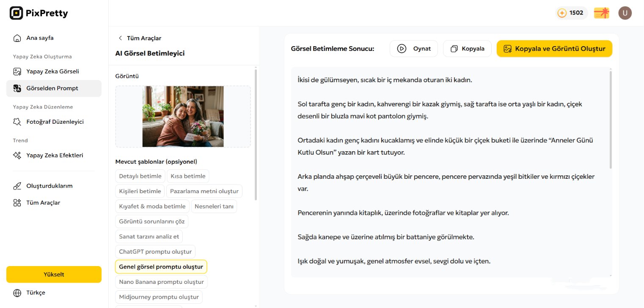Select Pazarlama metni oluştur template

(x=204, y=191)
